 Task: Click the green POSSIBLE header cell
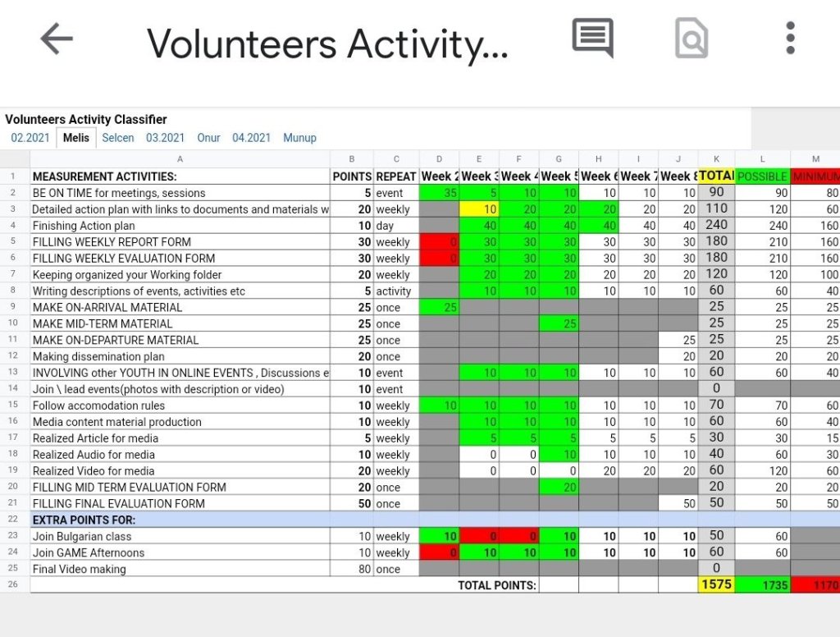coord(762,176)
